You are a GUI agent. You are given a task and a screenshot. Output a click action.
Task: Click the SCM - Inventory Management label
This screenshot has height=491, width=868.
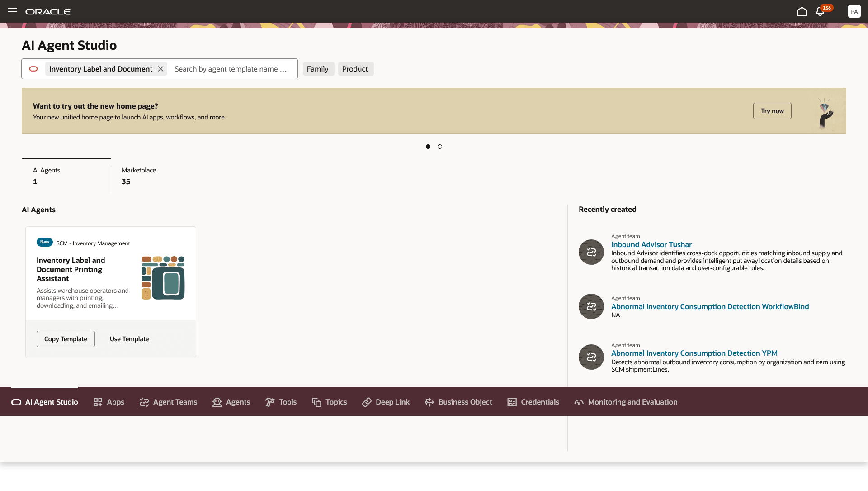[x=93, y=243]
